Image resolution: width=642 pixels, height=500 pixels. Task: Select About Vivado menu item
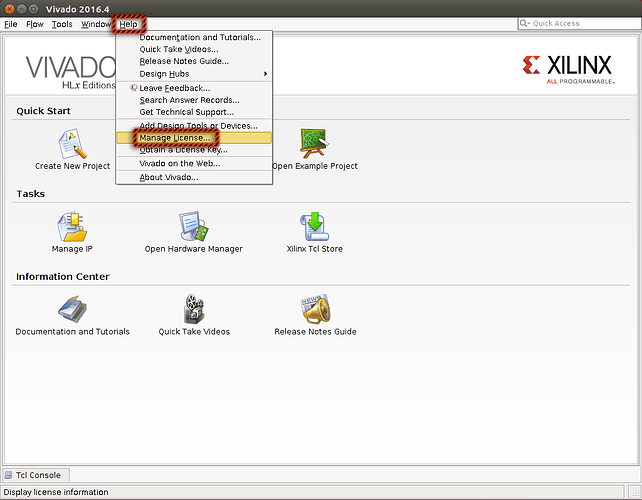click(x=168, y=177)
